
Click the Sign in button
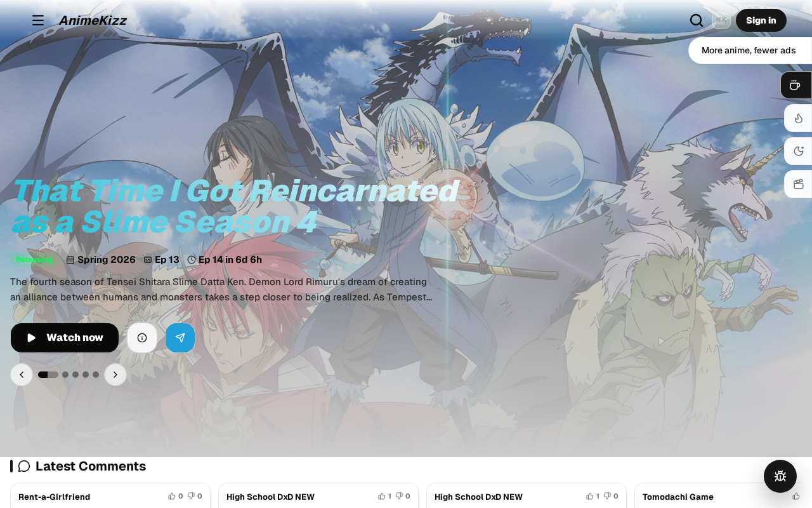pos(761,20)
